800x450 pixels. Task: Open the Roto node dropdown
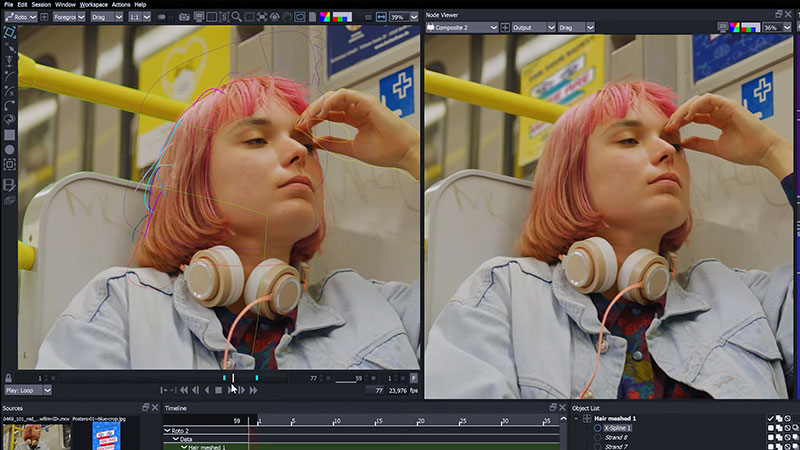click(x=21, y=17)
